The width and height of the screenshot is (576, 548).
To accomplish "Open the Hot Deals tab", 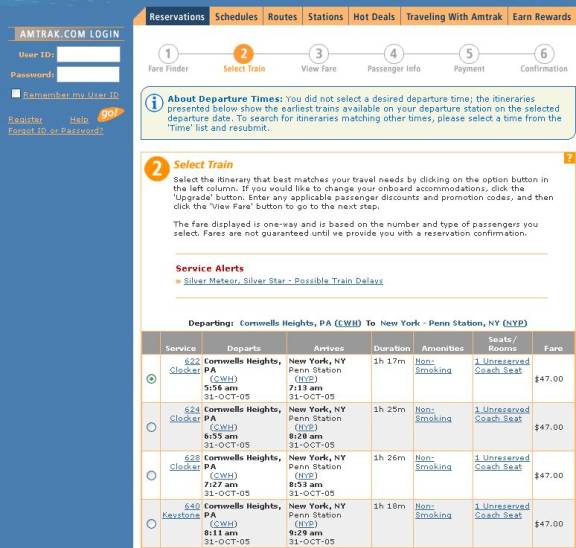I will point(374,17).
